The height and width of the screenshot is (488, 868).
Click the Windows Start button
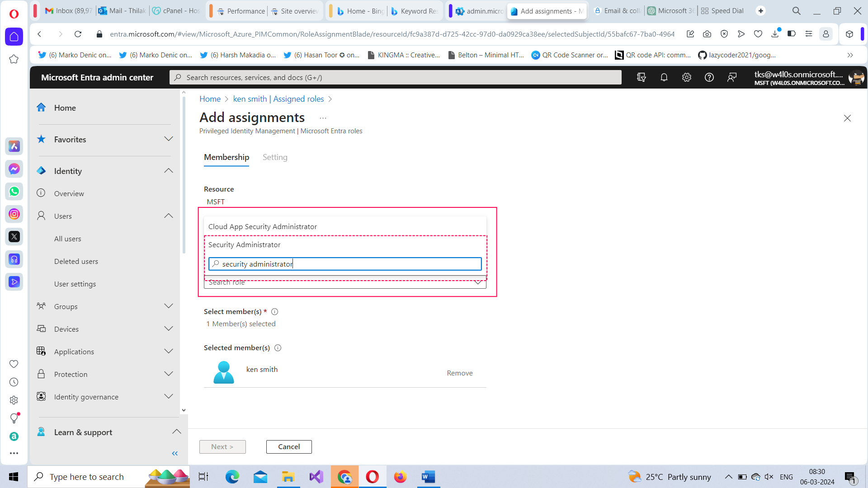point(14,477)
